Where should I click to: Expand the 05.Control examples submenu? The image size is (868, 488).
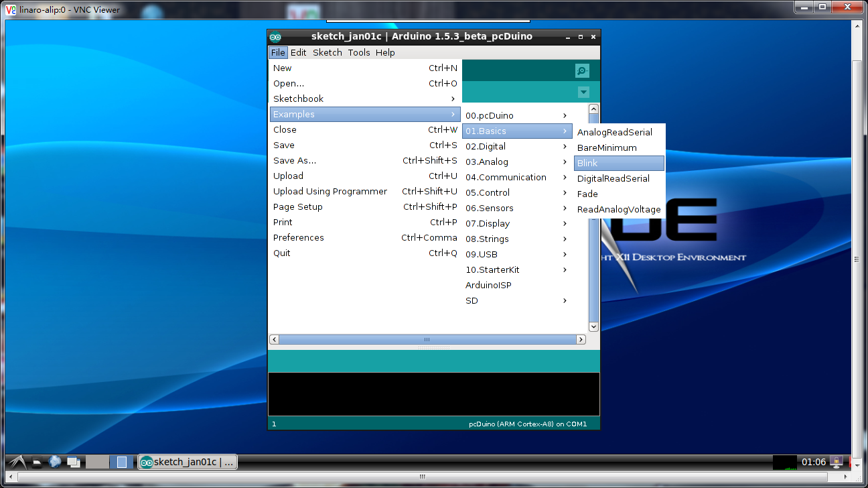(x=517, y=192)
